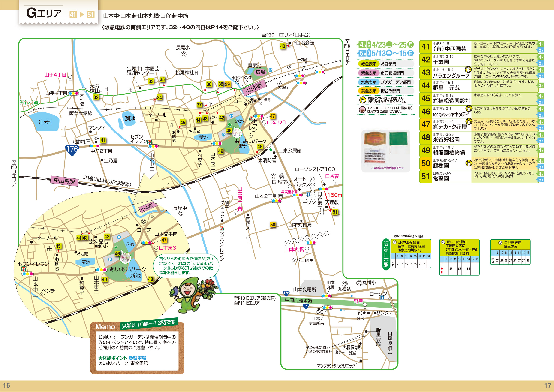Click the coffee cup icon beside 12:30~13:30
554x392 pixels.
[362, 110]
